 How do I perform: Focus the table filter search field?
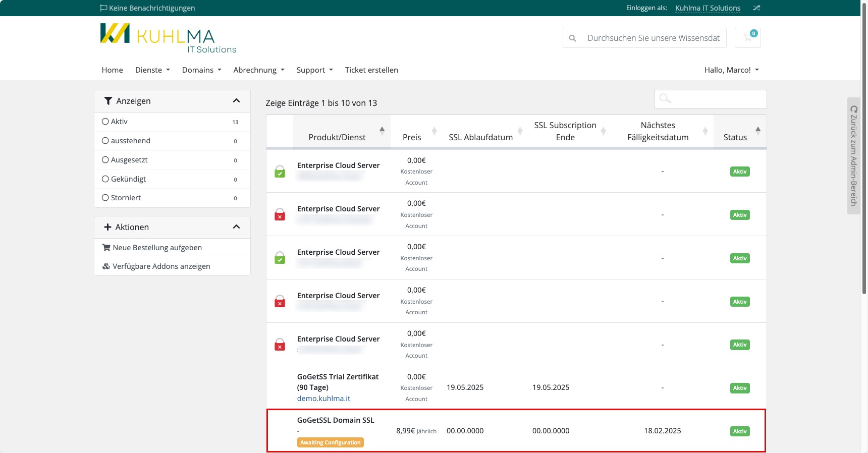711,99
